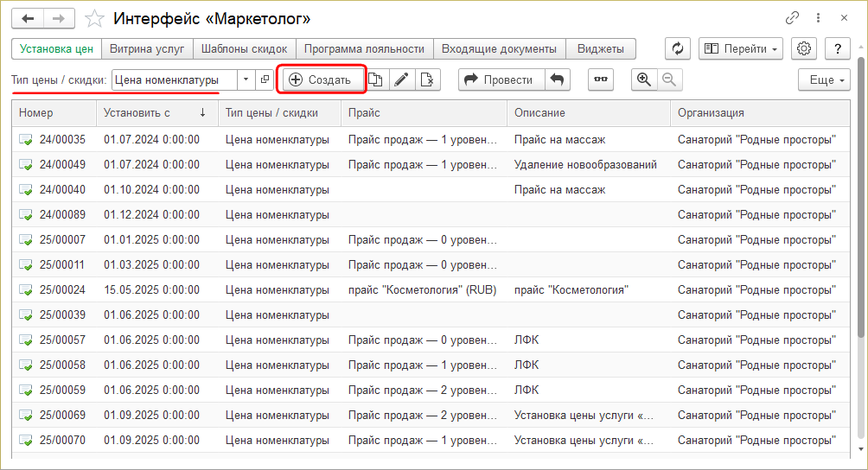868x470 pixels.
Task: Copy link using the chain icon
Action: point(792,18)
